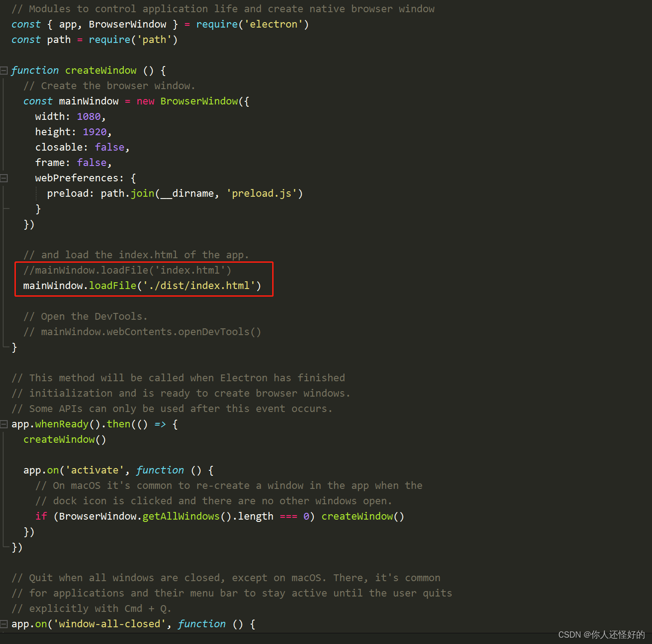
Task: Click getAllWindows in the if statement
Action: coord(181,516)
